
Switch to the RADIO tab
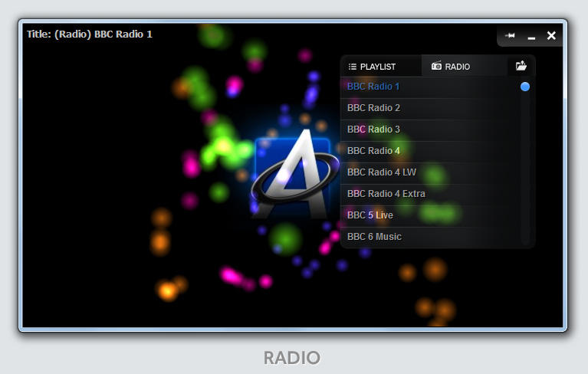coord(465,67)
